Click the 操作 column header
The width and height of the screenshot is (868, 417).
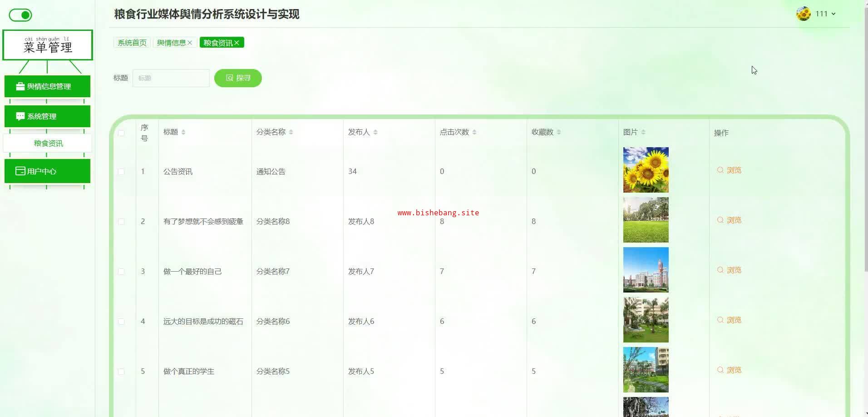click(721, 133)
